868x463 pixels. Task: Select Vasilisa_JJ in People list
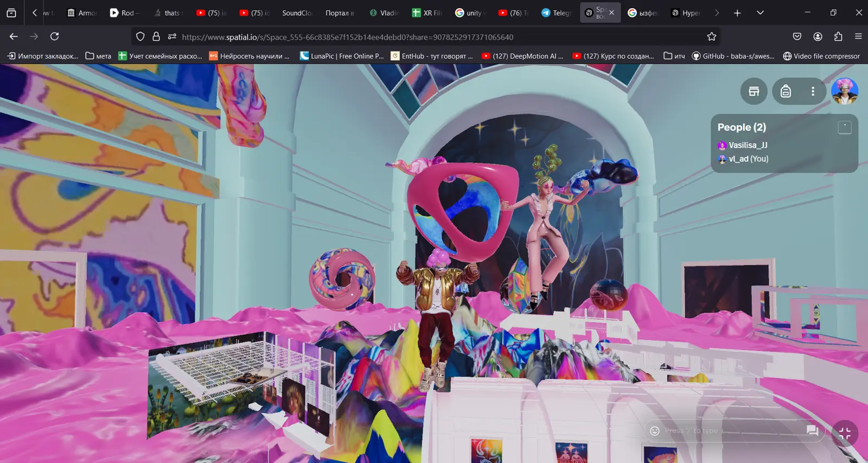tap(742, 145)
